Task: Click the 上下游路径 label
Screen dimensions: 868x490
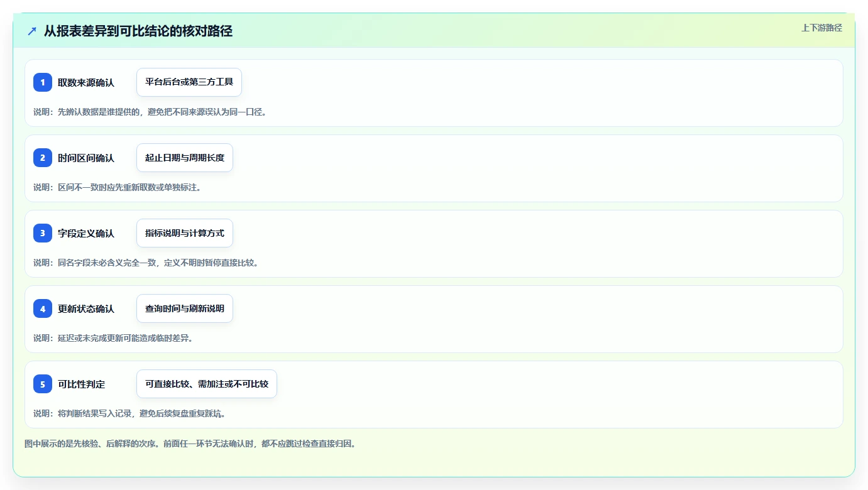Action: click(x=821, y=28)
